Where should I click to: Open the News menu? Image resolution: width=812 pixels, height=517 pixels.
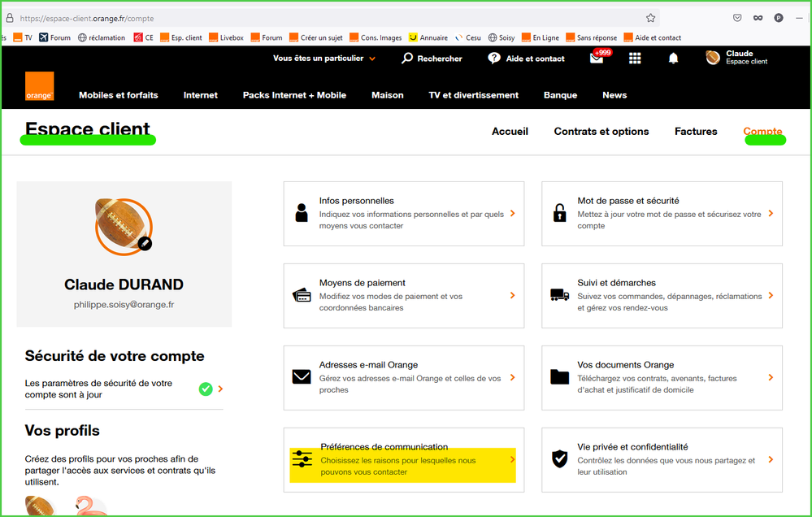(614, 95)
